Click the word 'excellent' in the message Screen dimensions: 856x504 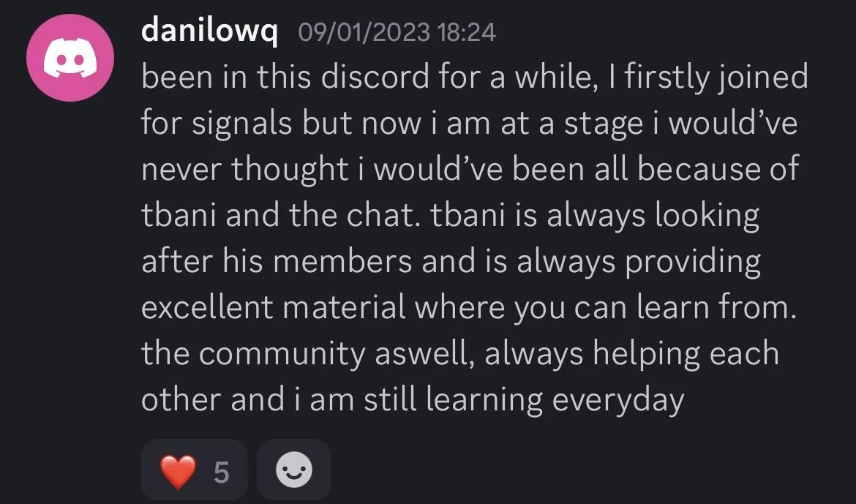click(x=207, y=307)
